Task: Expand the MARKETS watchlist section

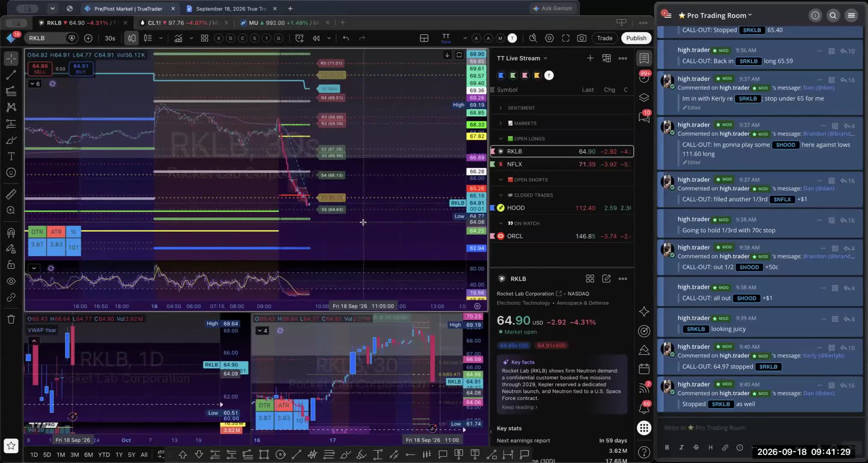Action: coord(500,123)
